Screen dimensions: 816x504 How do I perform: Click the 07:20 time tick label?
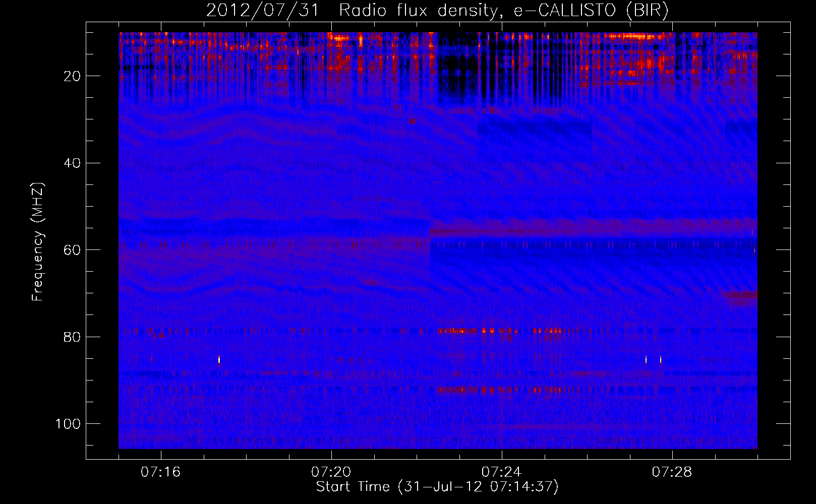(x=331, y=472)
